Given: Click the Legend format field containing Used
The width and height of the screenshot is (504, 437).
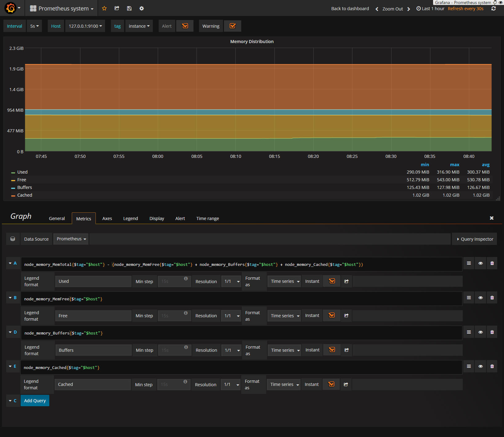Looking at the screenshot, I should pyautogui.click(x=93, y=281).
